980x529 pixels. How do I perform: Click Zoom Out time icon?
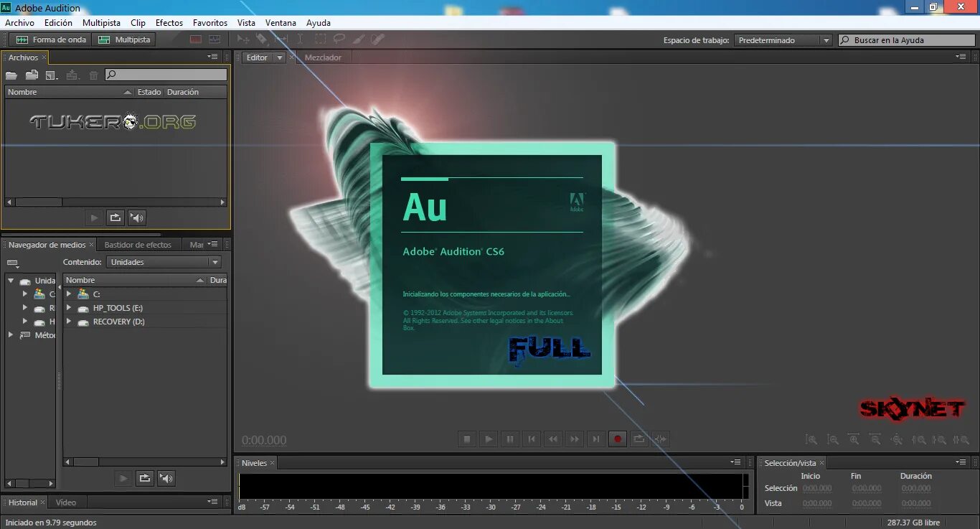point(875,439)
